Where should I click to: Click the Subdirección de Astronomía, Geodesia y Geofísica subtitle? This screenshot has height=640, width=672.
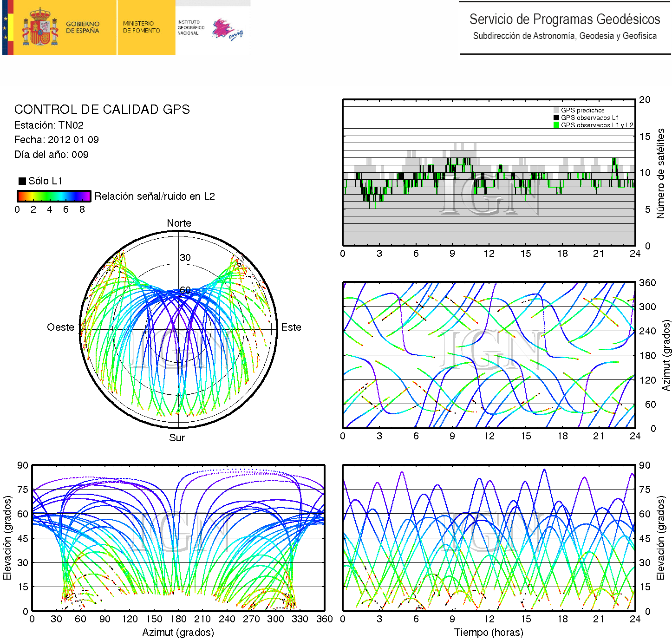click(x=564, y=36)
